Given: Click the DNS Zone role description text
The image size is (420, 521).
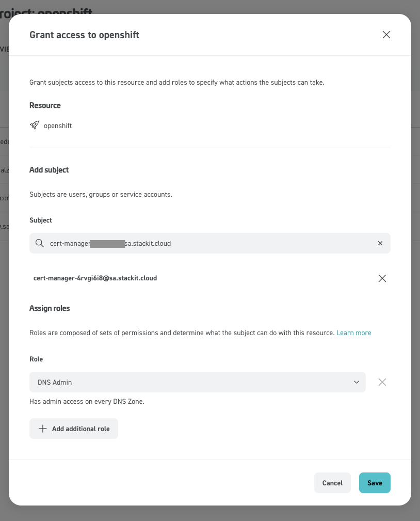Looking at the screenshot, I should [x=87, y=401].
